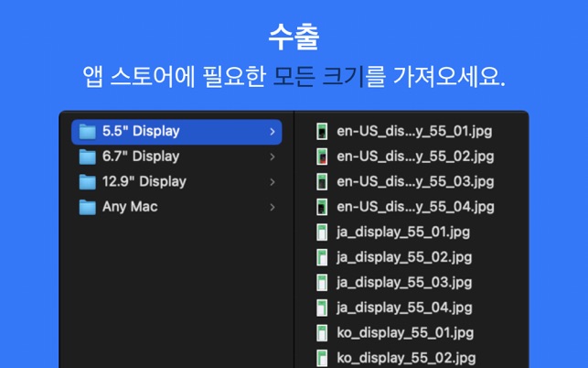Click the ja_display_55_01.jpg file thumbnail icon
588x368 pixels.
[x=322, y=233]
